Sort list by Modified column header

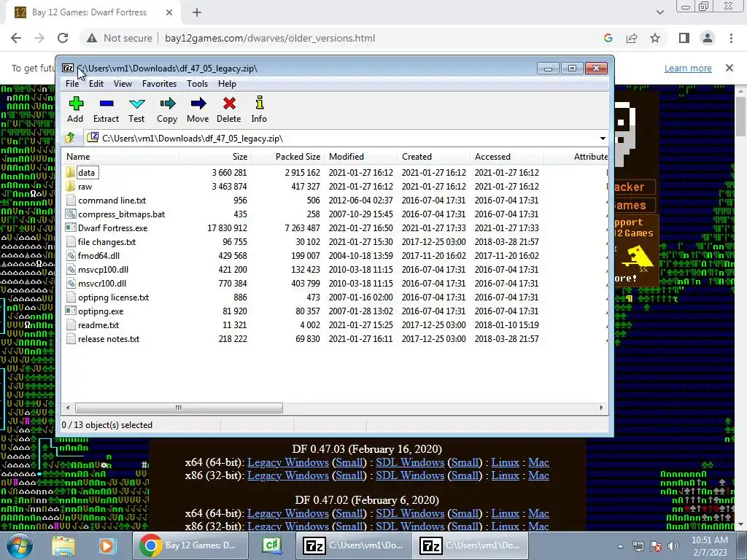(360, 157)
